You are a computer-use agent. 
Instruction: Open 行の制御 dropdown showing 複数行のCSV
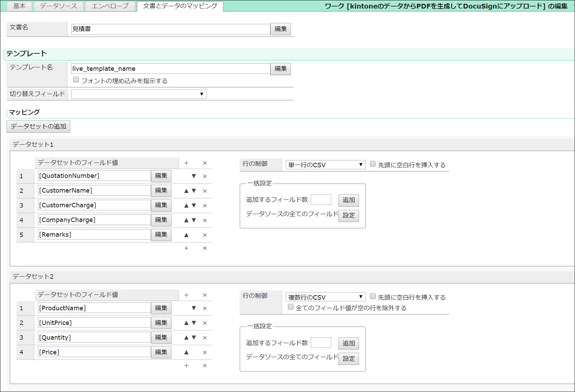tap(325, 297)
